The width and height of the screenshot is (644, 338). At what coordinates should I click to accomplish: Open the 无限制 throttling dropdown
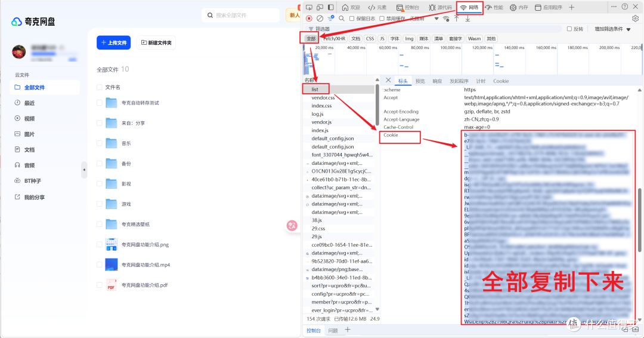[424, 19]
